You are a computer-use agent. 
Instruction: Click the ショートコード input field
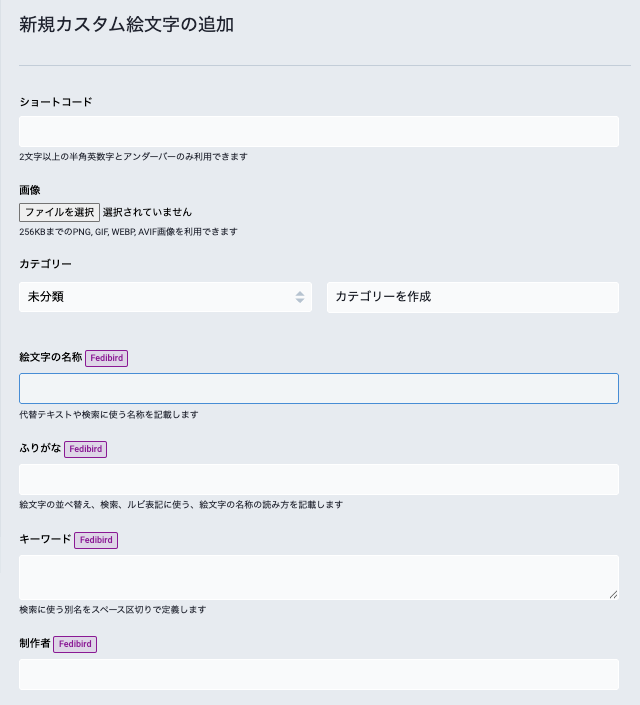(319, 131)
